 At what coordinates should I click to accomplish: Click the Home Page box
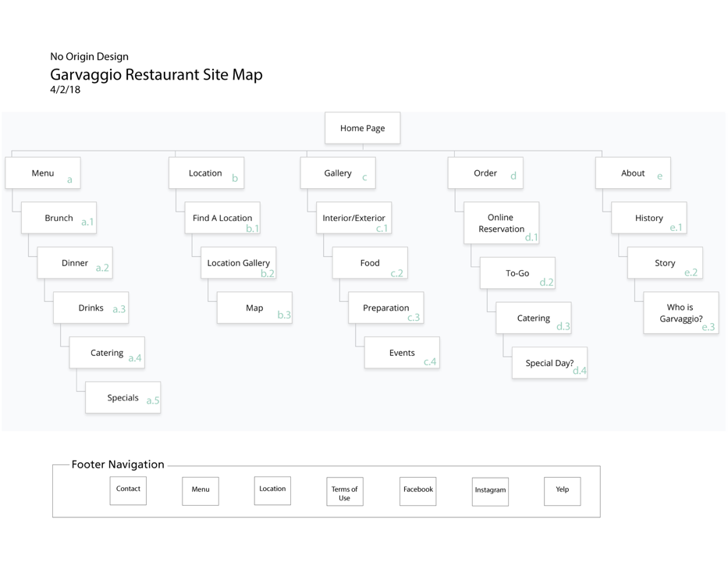[362, 128]
